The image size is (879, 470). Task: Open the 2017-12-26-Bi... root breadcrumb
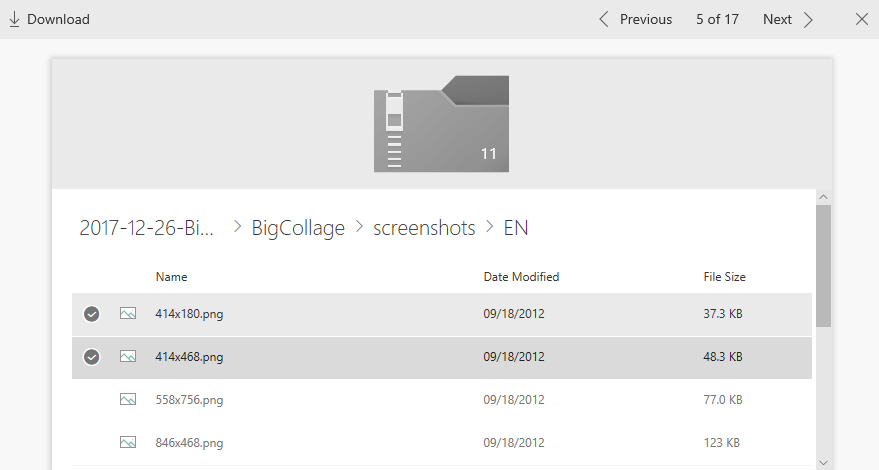tap(147, 228)
